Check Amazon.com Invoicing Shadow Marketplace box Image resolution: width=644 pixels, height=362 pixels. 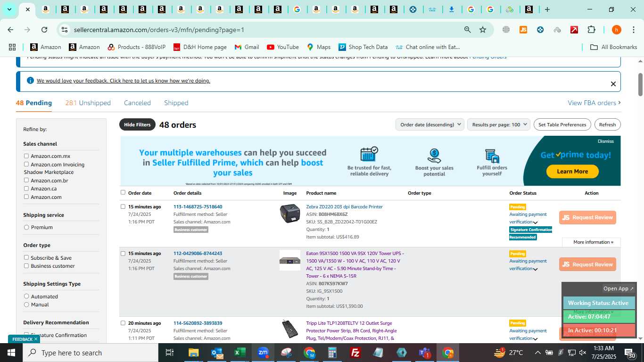[26, 164]
